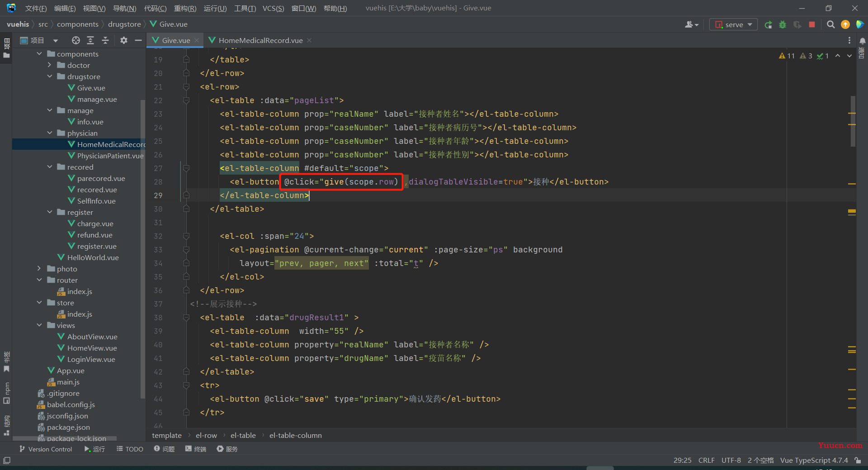
Task: Open the 重构(R) menu
Action: [185, 8]
